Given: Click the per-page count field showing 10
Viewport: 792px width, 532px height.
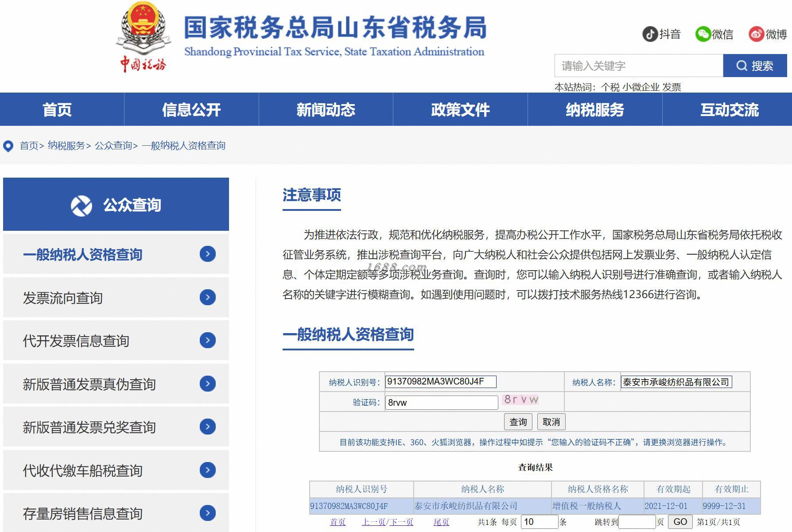Looking at the screenshot, I should pyautogui.click(x=540, y=522).
